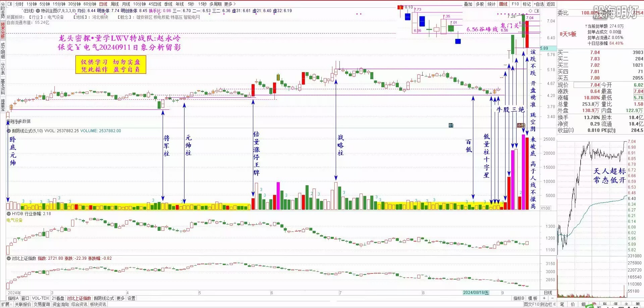Open 更多 indicators menu
The image size is (644, 308).
click(x=120, y=298)
